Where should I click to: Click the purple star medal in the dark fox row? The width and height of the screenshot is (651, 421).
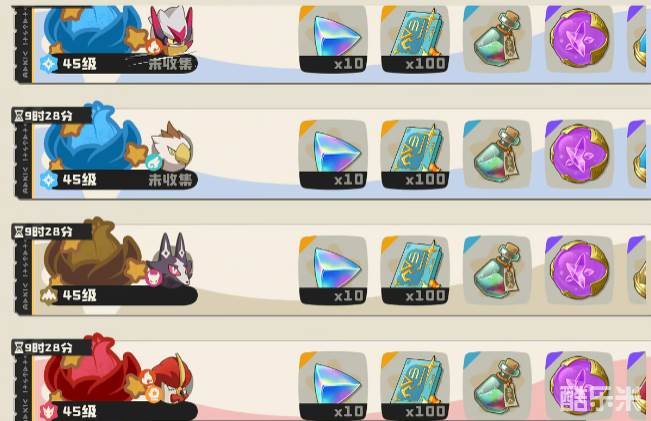579,271
